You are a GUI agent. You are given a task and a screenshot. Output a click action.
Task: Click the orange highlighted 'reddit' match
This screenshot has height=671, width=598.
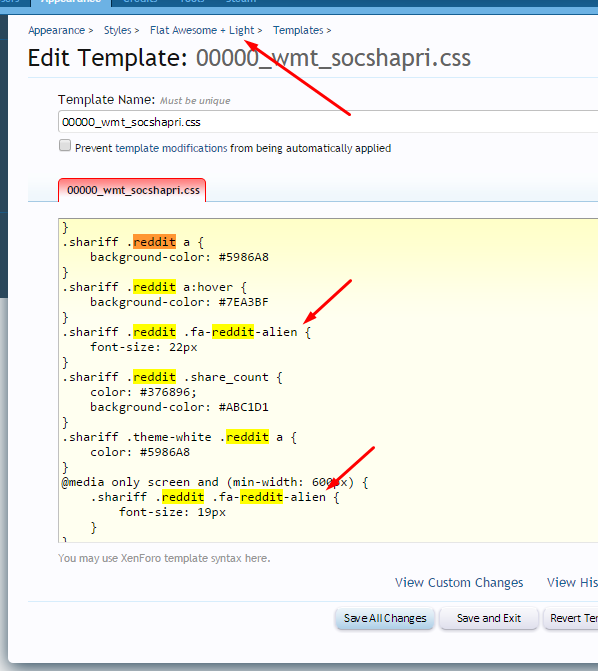(x=154, y=242)
